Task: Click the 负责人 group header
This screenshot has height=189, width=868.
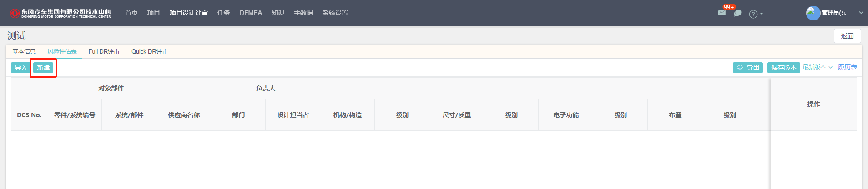Action: pos(266,88)
